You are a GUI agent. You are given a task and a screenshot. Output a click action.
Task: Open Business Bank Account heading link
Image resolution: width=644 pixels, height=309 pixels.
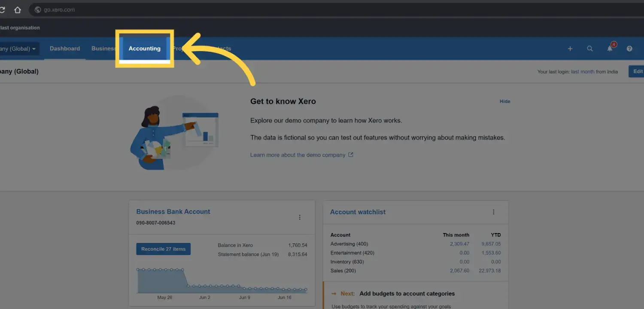click(x=173, y=212)
